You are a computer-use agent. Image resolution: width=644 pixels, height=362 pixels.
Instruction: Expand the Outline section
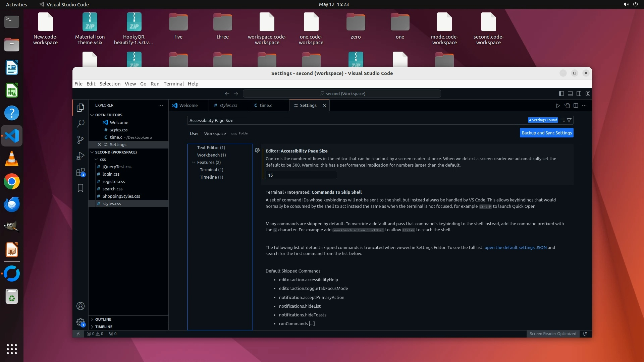pyautogui.click(x=103, y=319)
